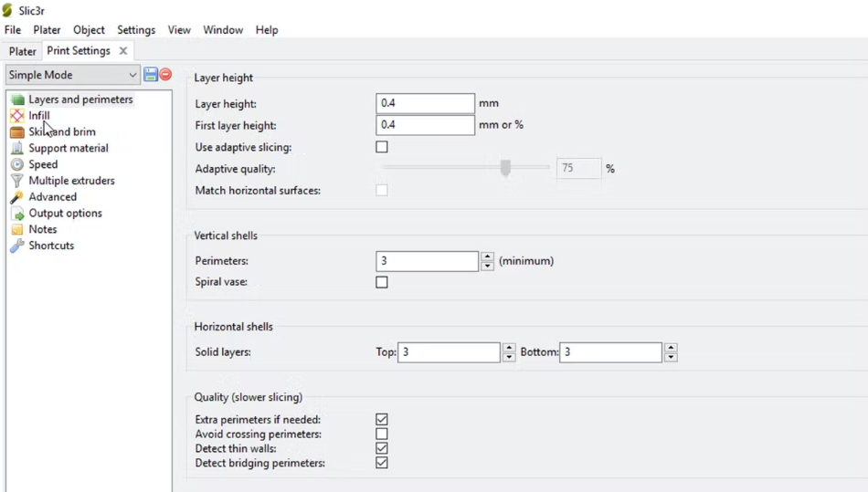Switch to the Plater tab
Screen dimensions: 868x492
pyautogui.click(x=23, y=51)
